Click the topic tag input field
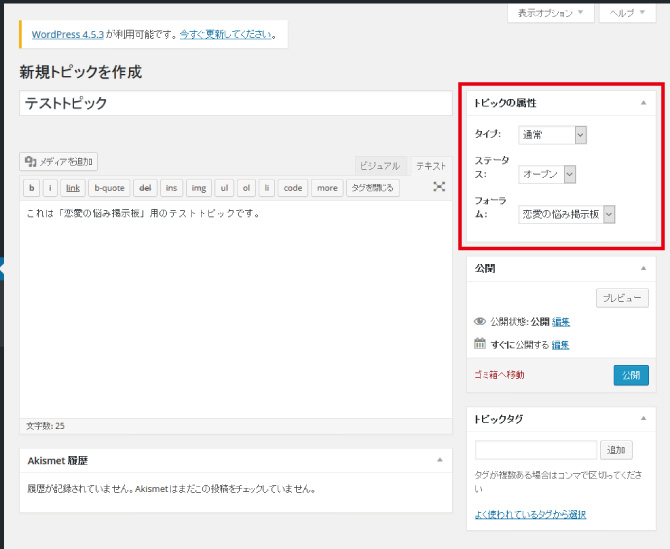This screenshot has width=670, height=549. tap(536, 450)
